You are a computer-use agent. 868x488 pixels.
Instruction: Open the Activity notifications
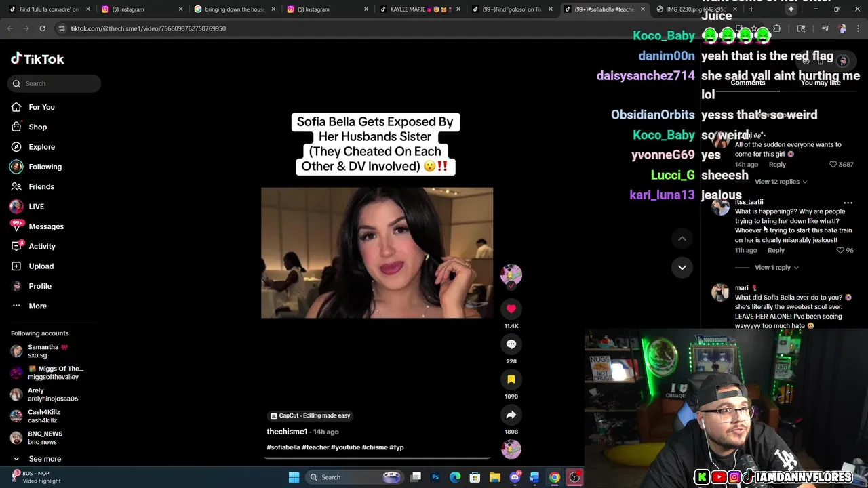[42, 246]
